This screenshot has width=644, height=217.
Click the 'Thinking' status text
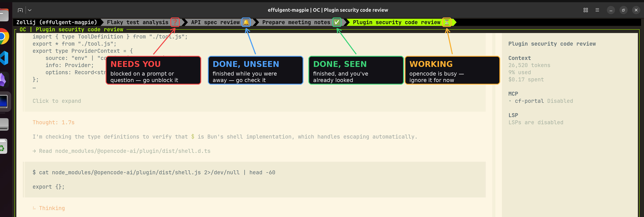point(52,208)
